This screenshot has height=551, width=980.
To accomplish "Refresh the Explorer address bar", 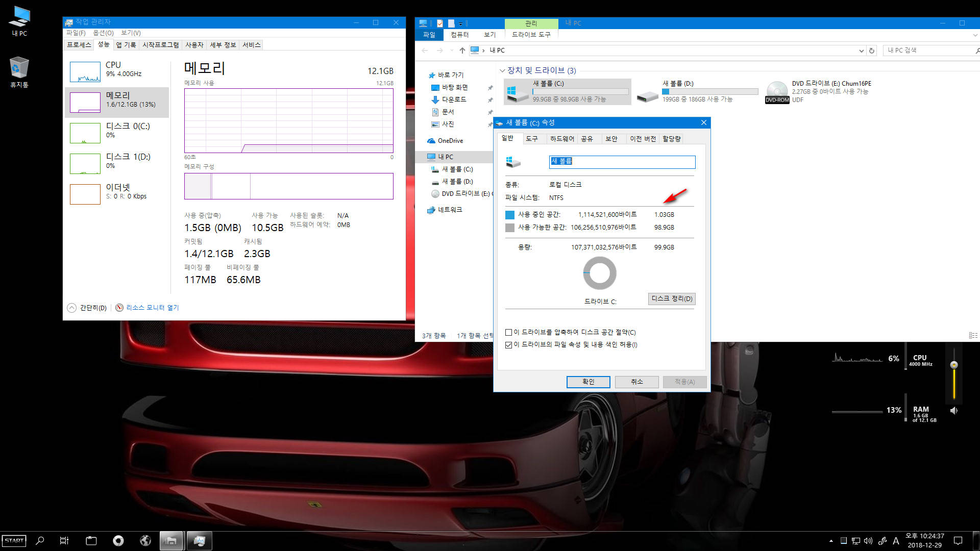I will (x=872, y=51).
